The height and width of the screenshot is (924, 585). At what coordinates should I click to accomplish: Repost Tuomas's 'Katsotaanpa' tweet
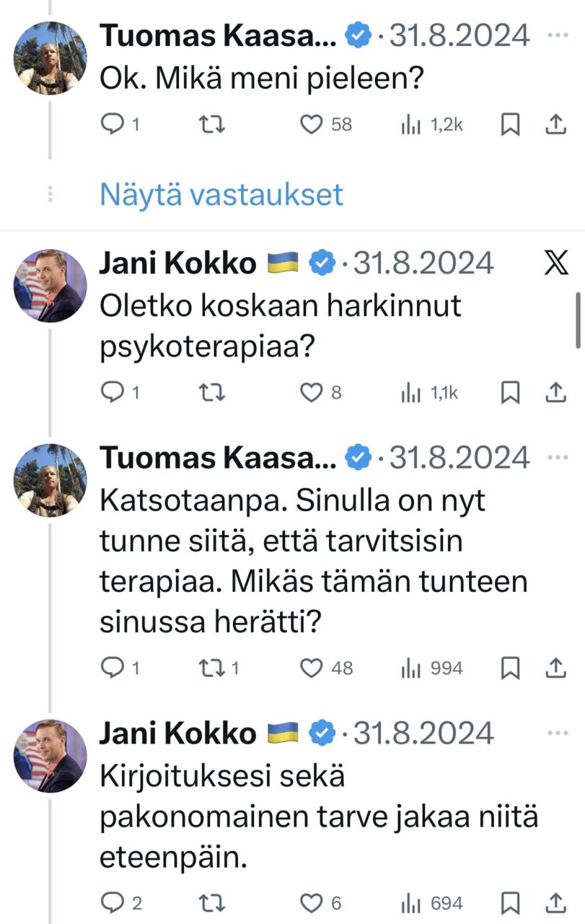point(212,668)
